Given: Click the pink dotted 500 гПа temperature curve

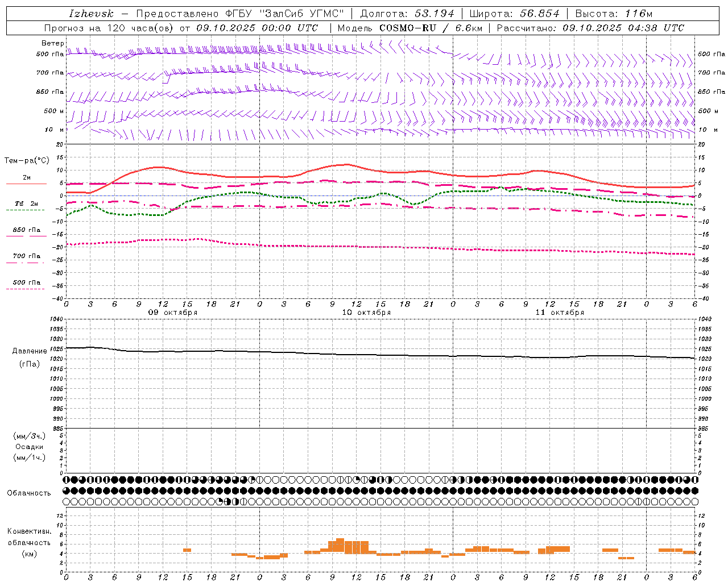Looking at the screenshot, I should point(380,247).
